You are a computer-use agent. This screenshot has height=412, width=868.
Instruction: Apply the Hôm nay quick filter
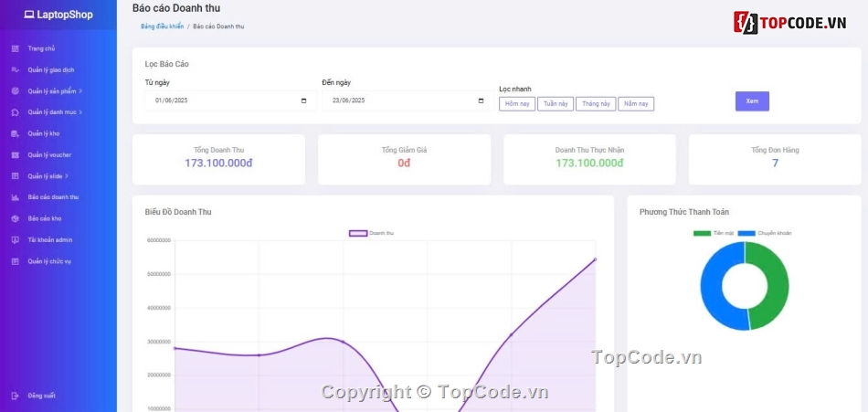click(517, 104)
